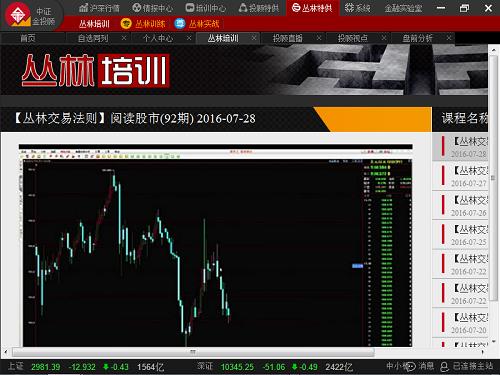Switch to the 投顾直播 tab

[x=288, y=38]
